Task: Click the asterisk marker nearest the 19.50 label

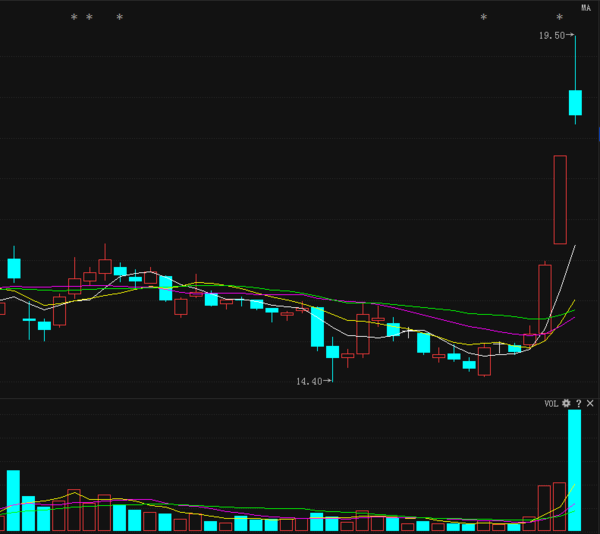Action: (x=559, y=17)
